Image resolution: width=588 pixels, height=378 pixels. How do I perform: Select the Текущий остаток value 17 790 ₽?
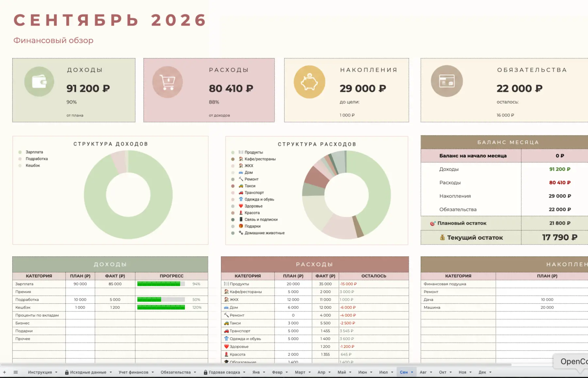tap(560, 237)
